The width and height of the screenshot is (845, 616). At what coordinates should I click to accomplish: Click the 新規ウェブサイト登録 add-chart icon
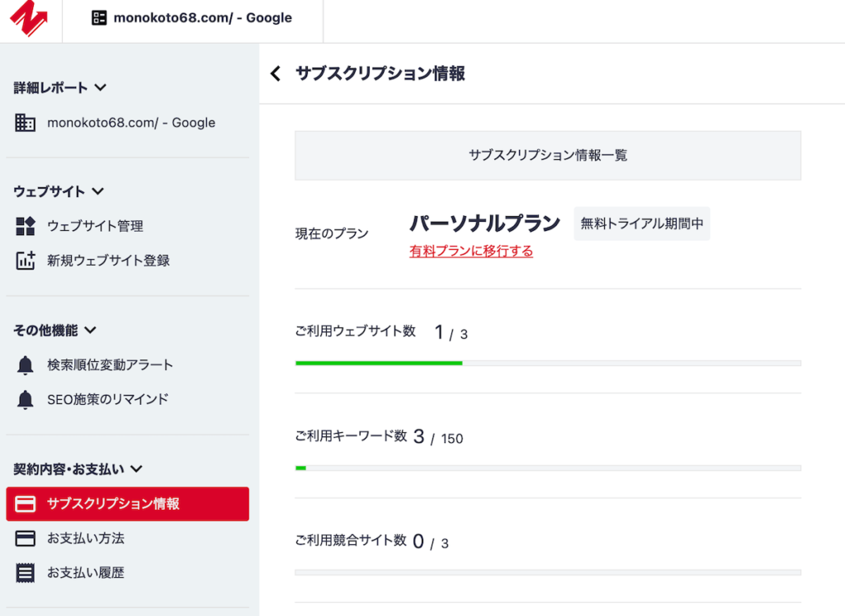[x=26, y=261]
